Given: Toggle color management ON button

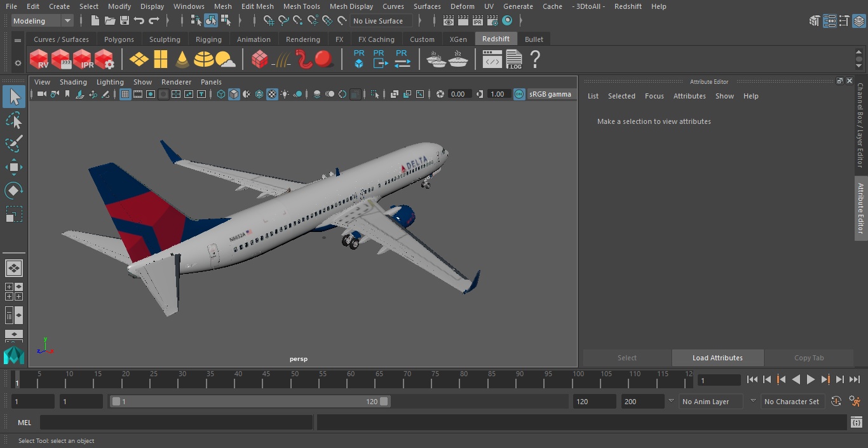Looking at the screenshot, I should point(519,94).
